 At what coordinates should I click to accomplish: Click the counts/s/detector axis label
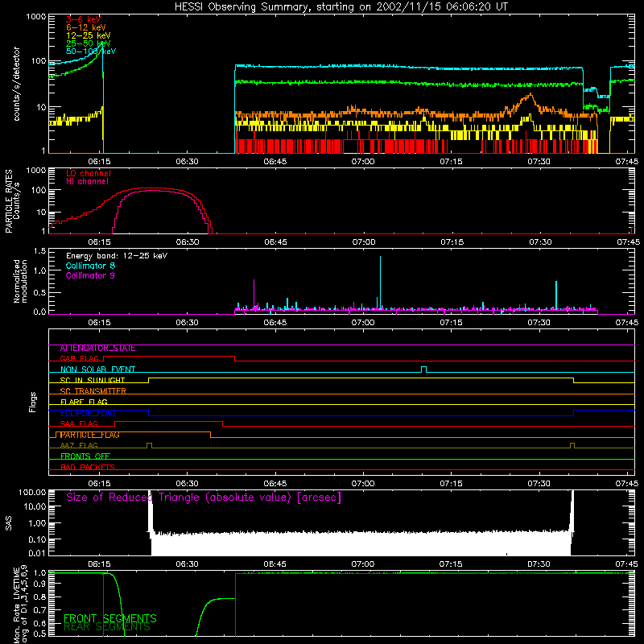click(16, 84)
